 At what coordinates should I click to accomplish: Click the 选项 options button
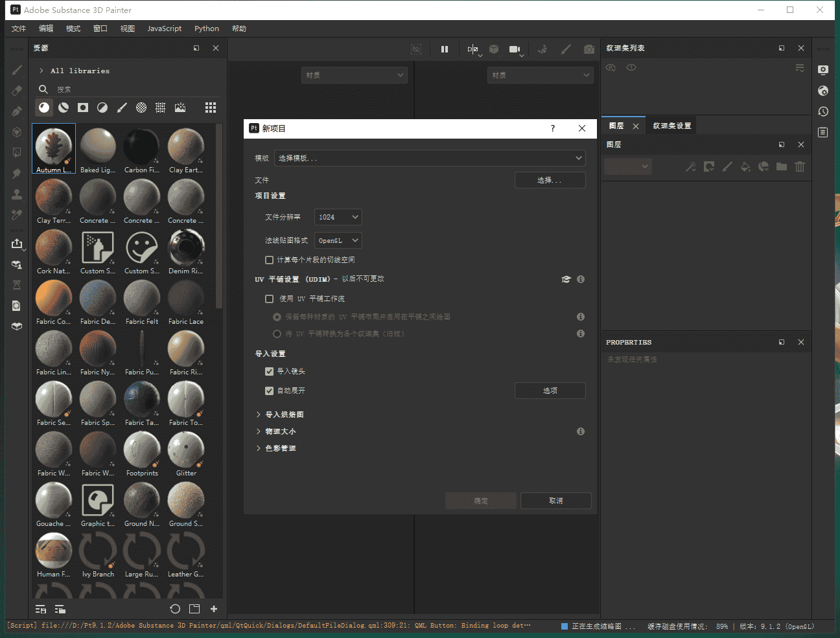[x=550, y=391]
